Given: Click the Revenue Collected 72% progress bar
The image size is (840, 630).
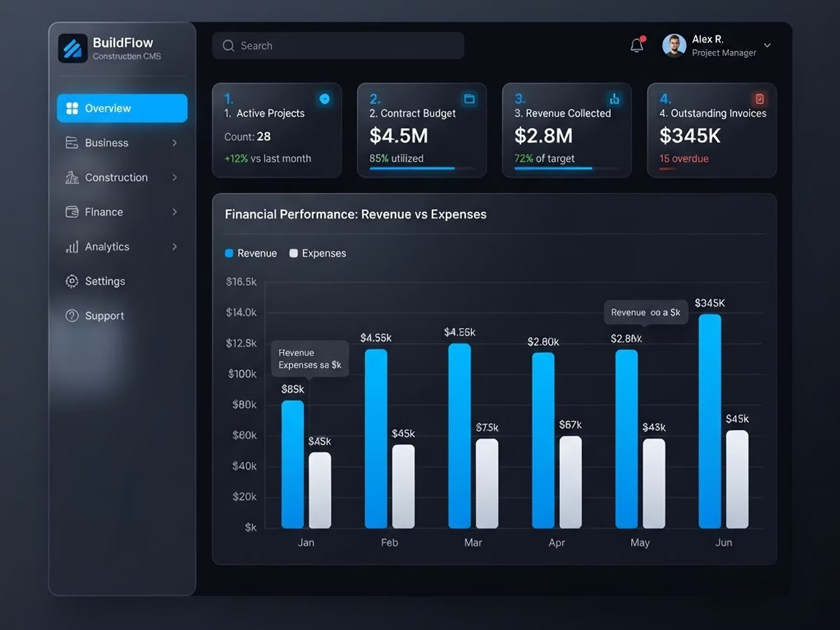Looking at the screenshot, I should (x=567, y=168).
